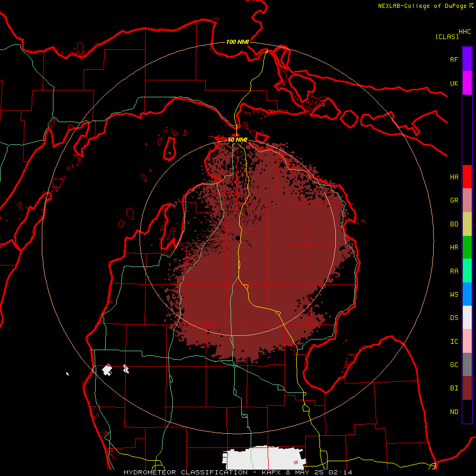The height and width of the screenshot is (476, 476).
Task: Click the Hydrometeor Classification KAPX timestamp caption
Action: pos(238,472)
